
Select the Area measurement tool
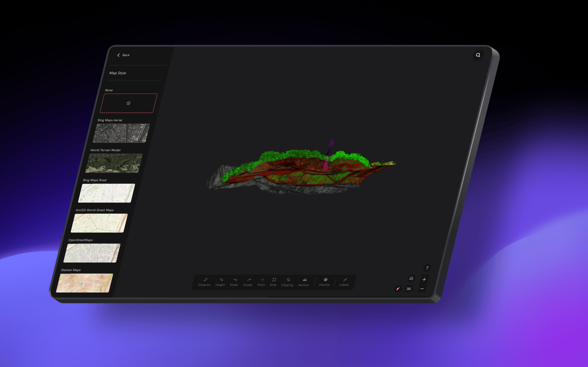[273, 282]
